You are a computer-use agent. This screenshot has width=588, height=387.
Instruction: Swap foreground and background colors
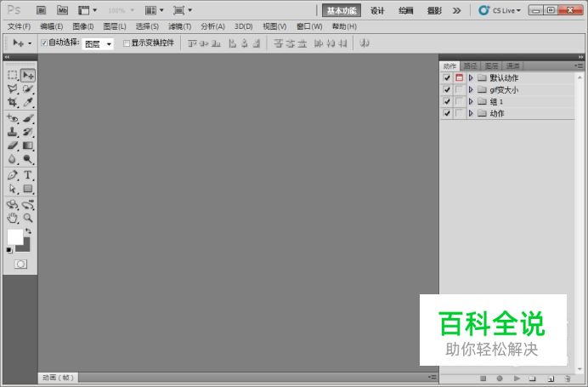(28, 230)
